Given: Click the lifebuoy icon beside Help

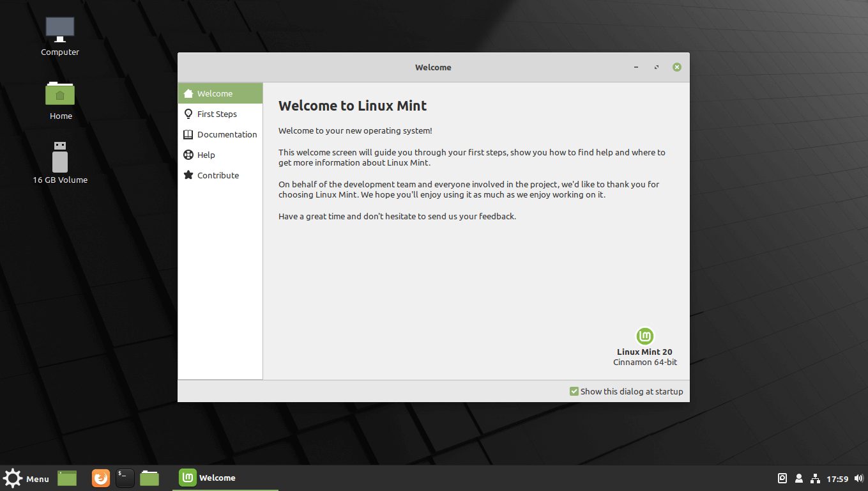Looking at the screenshot, I should click(188, 155).
